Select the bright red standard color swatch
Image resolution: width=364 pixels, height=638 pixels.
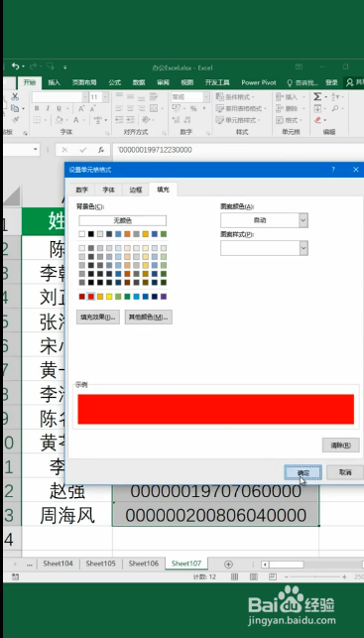point(91,297)
